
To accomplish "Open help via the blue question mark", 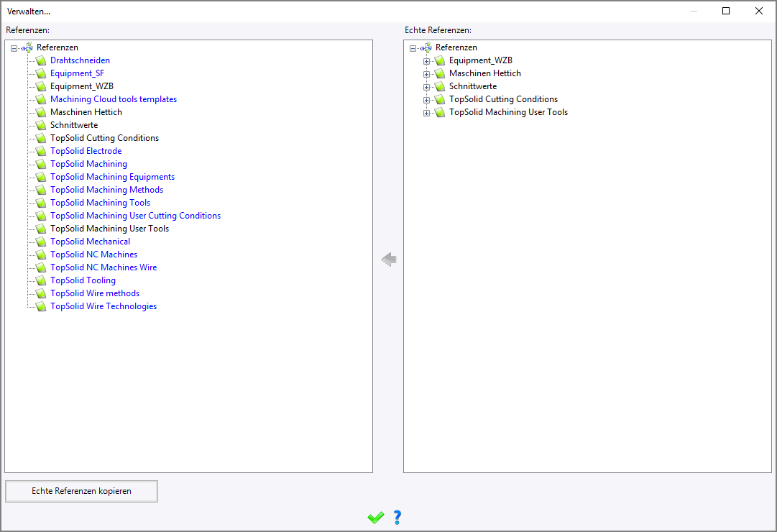I will [397, 518].
